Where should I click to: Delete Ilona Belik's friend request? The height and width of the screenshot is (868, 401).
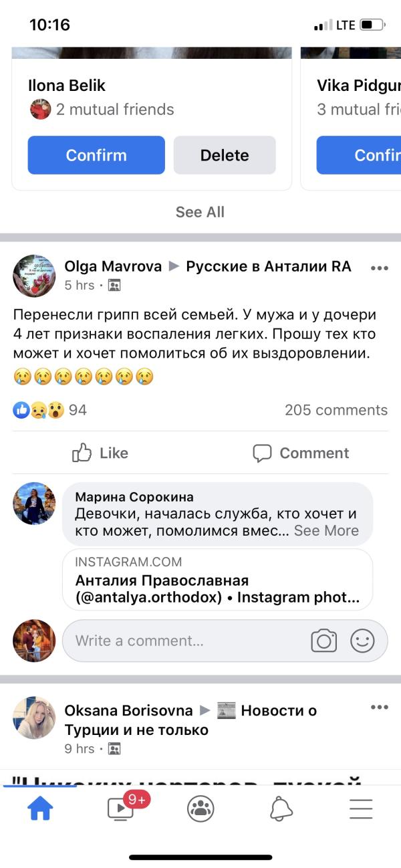click(x=225, y=155)
